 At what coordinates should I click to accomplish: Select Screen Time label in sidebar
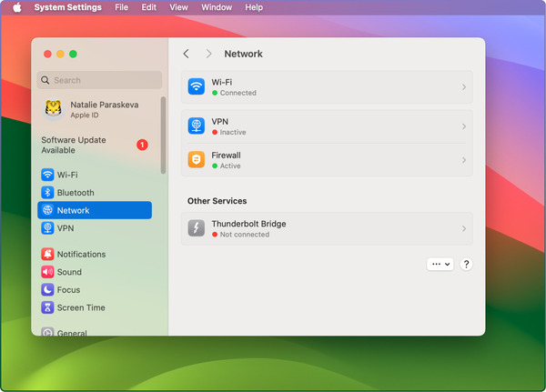81,307
